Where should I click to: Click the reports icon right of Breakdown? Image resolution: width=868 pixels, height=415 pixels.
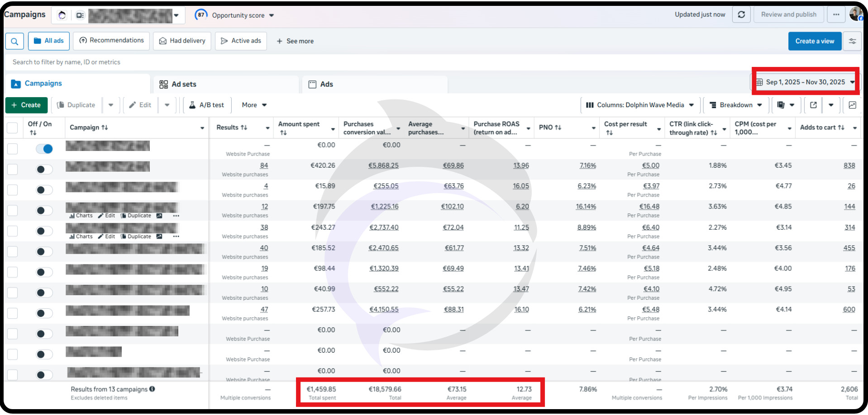point(781,105)
